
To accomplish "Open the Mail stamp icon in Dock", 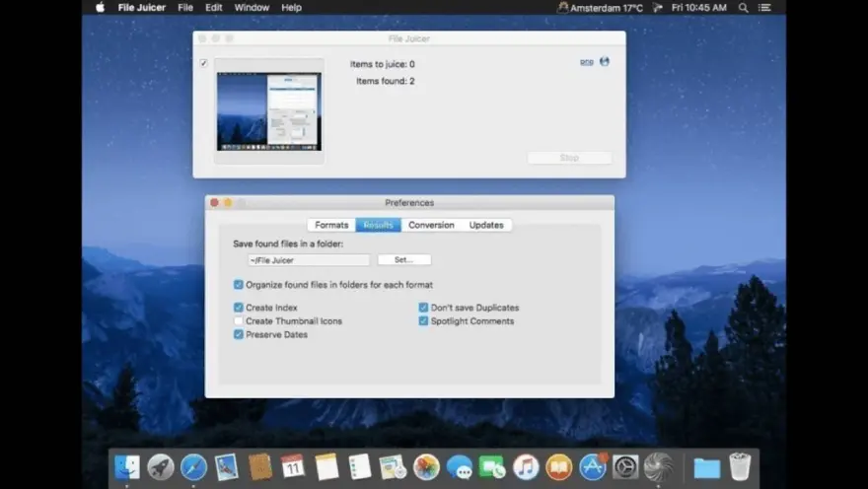I will 227,467.
